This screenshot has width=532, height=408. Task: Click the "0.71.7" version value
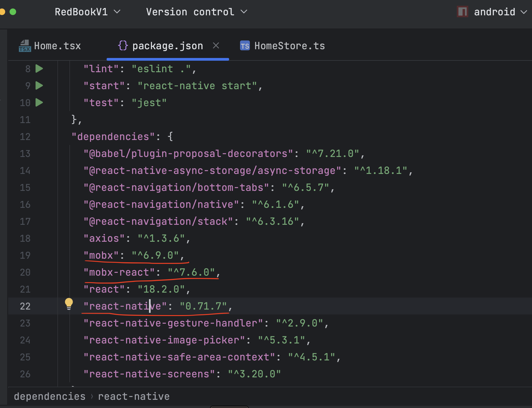(203, 306)
